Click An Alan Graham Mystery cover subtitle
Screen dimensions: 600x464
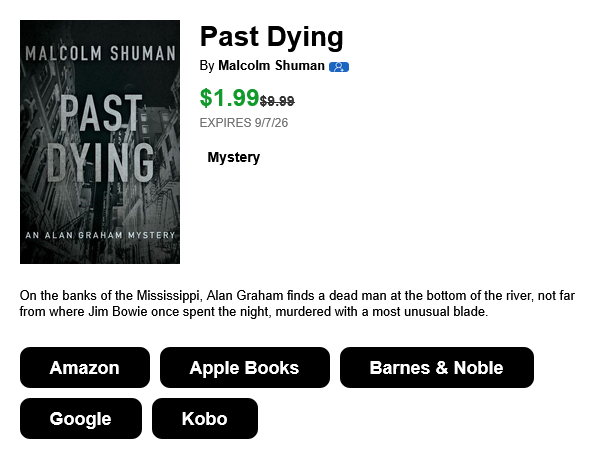(x=100, y=235)
